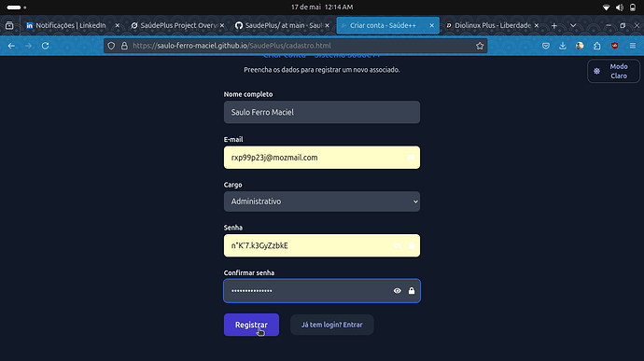Expand the list all tabs chevron
Screen dimensions: 644x361
573,25
